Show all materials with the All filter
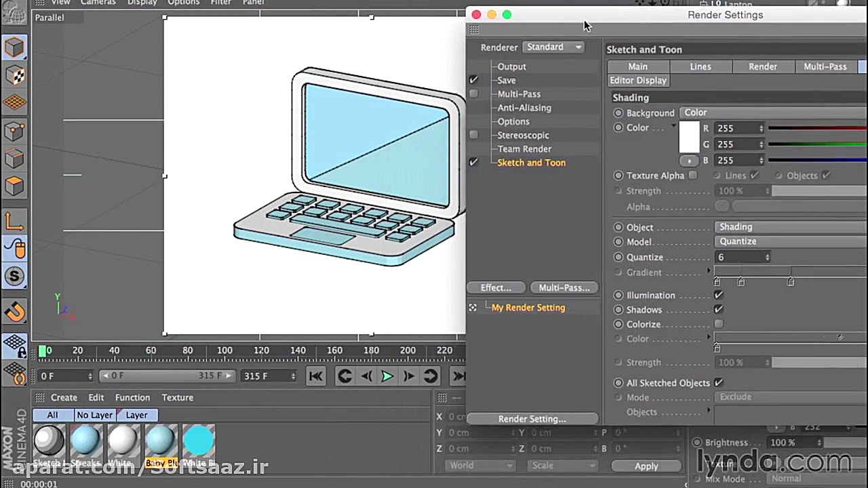Screen dimensions: 868x488 (52, 415)
